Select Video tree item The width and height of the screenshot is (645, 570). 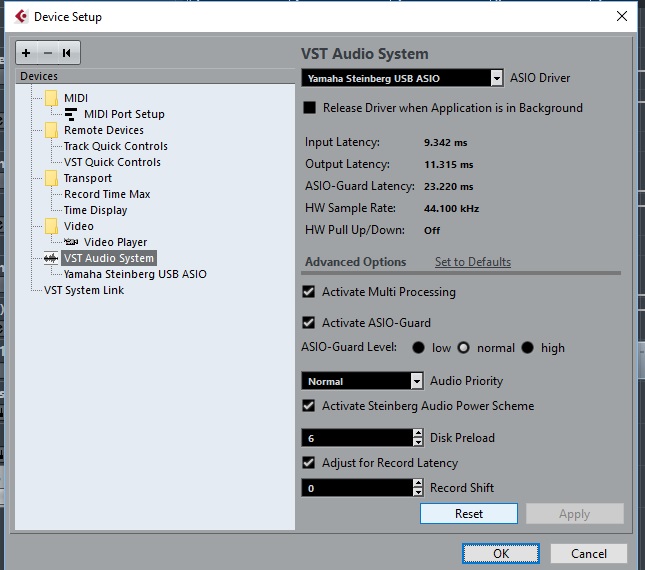click(x=79, y=226)
